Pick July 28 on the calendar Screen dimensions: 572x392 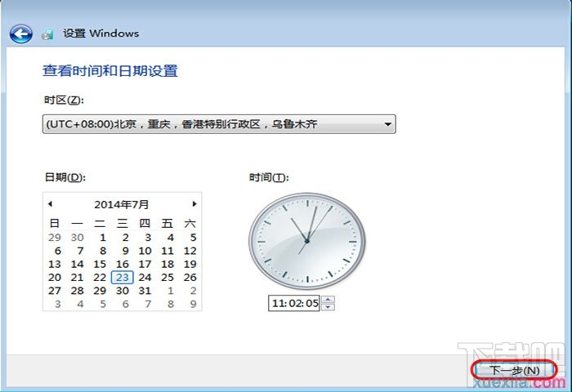pyautogui.click(x=77, y=291)
